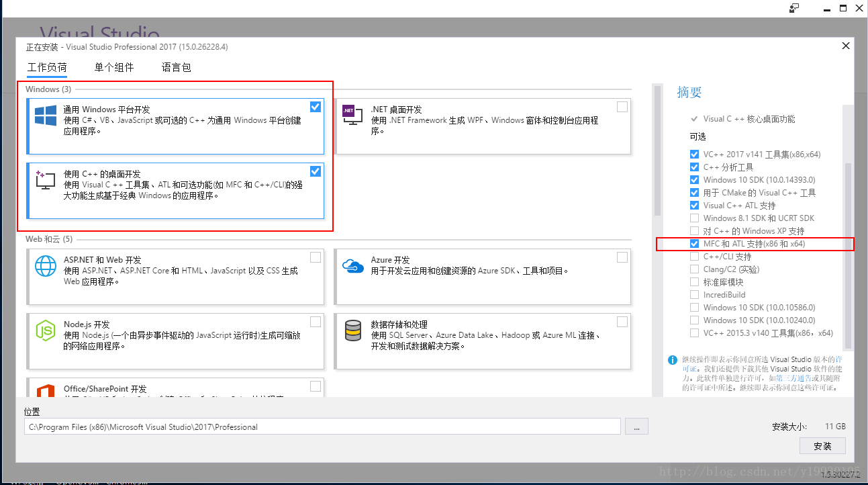Click the C++ desktop development monitor icon
This screenshot has width=868, height=485.
[45, 180]
